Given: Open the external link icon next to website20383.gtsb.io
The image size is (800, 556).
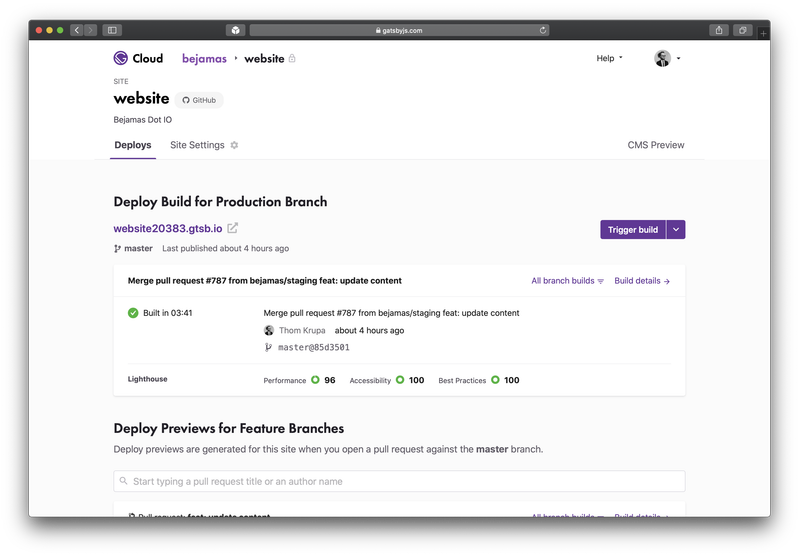Looking at the screenshot, I should coord(233,228).
